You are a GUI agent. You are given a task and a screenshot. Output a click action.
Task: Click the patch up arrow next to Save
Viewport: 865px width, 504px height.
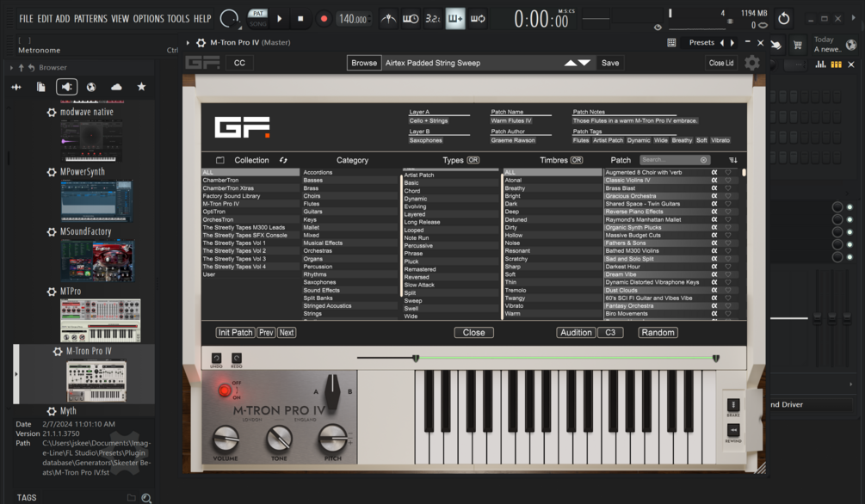571,63
